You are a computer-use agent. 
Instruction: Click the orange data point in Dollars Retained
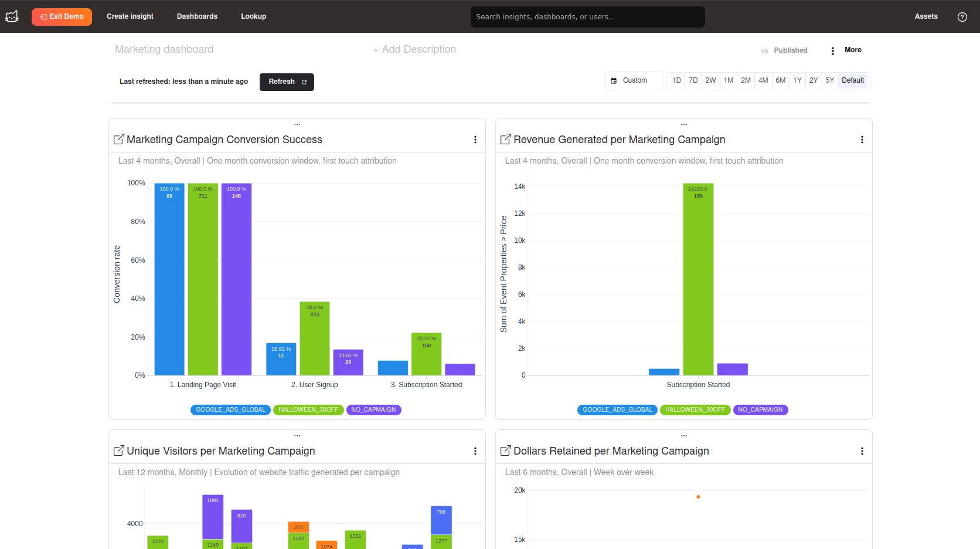pos(698,497)
